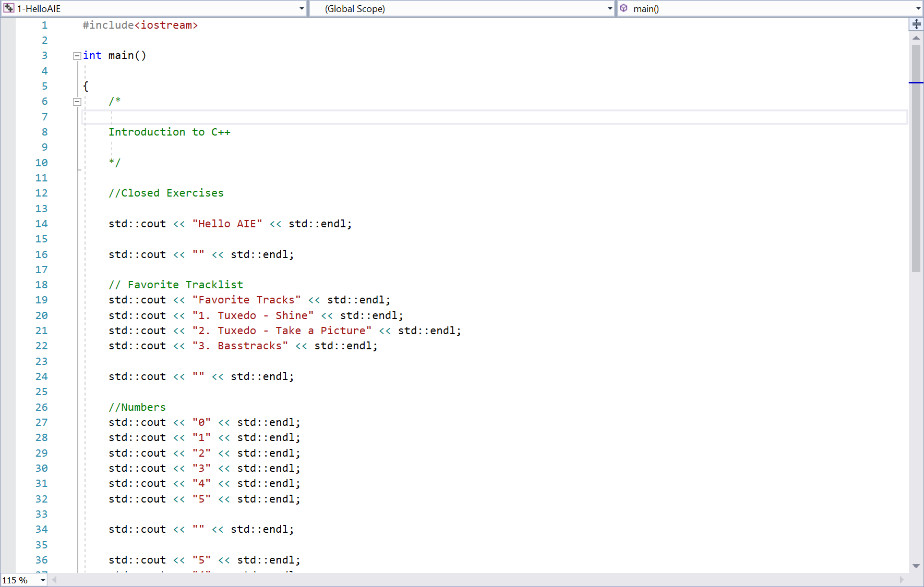
Task: Open the main() member dropdown
Action: click(918, 9)
